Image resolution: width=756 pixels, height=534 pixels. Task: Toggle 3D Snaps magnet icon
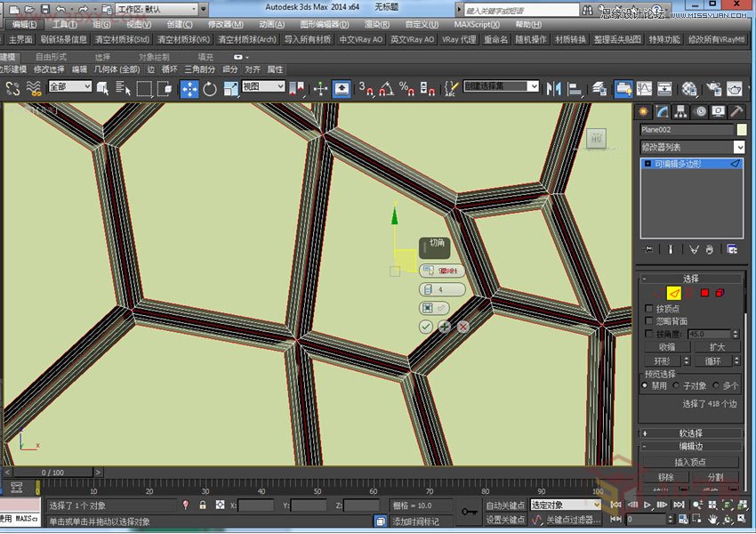coord(366,89)
